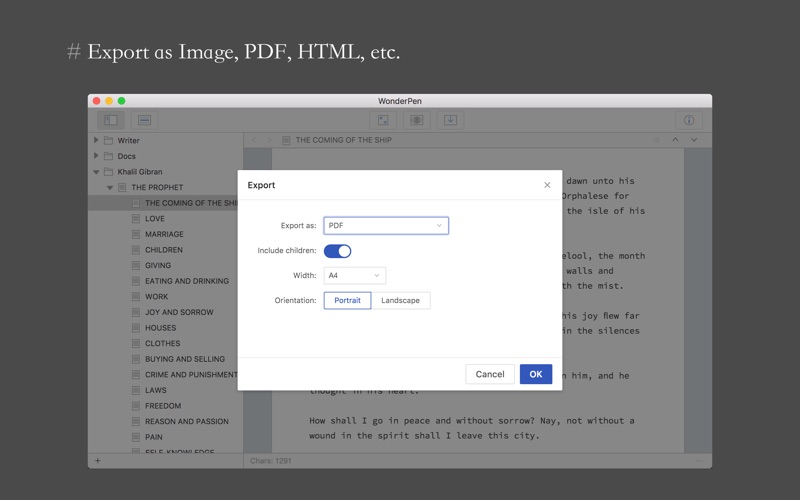
Task: Click the single-column layout toolbar icon
Action: (x=144, y=120)
